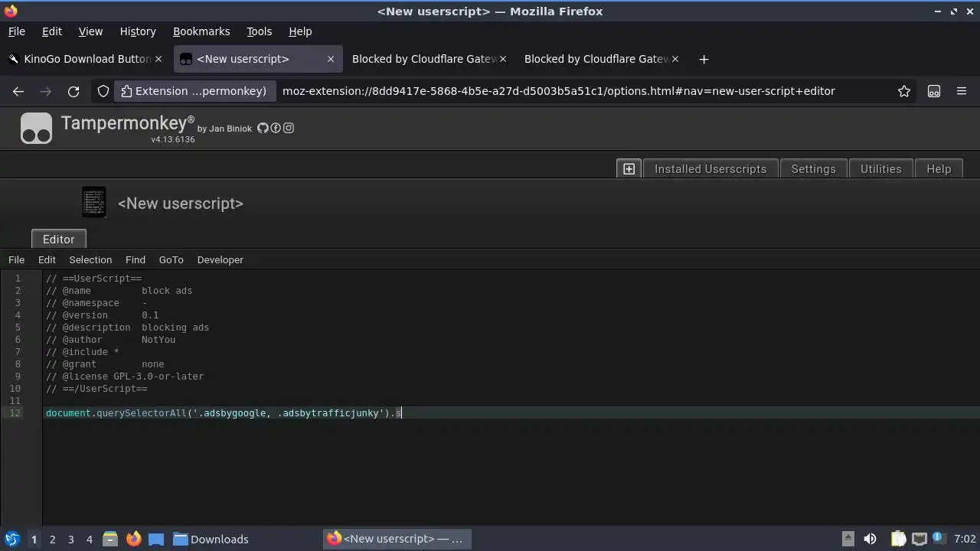Click line 12 of the code editor
The width and height of the screenshot is (980, 551).
point(511,413)
